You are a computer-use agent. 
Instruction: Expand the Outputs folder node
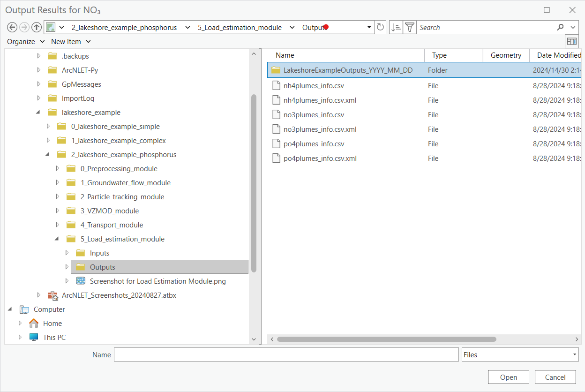click(67, 267)
